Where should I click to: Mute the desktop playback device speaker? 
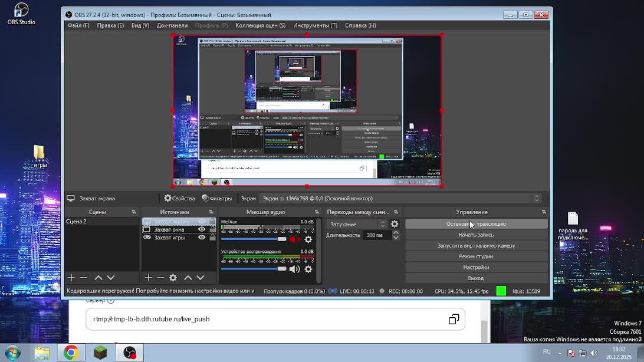coord(294,269)
